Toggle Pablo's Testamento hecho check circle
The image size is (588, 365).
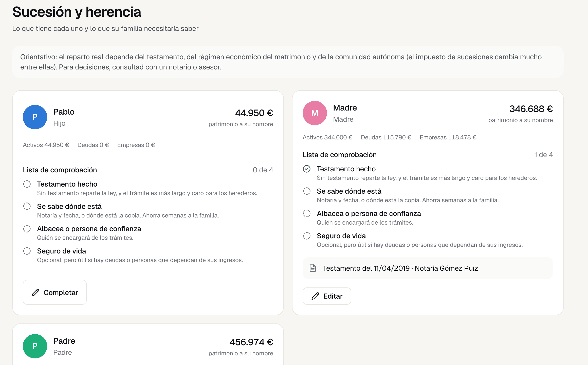coord(27,184)
